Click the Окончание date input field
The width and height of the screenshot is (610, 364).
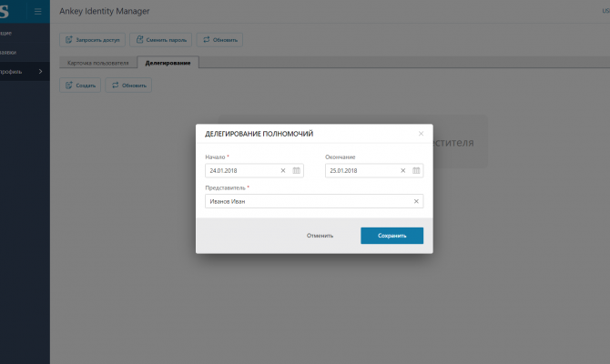(x=374, y=170)
